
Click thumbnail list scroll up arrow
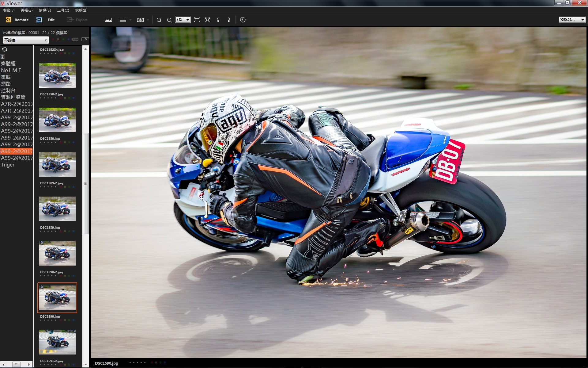[x=86, y=49]
